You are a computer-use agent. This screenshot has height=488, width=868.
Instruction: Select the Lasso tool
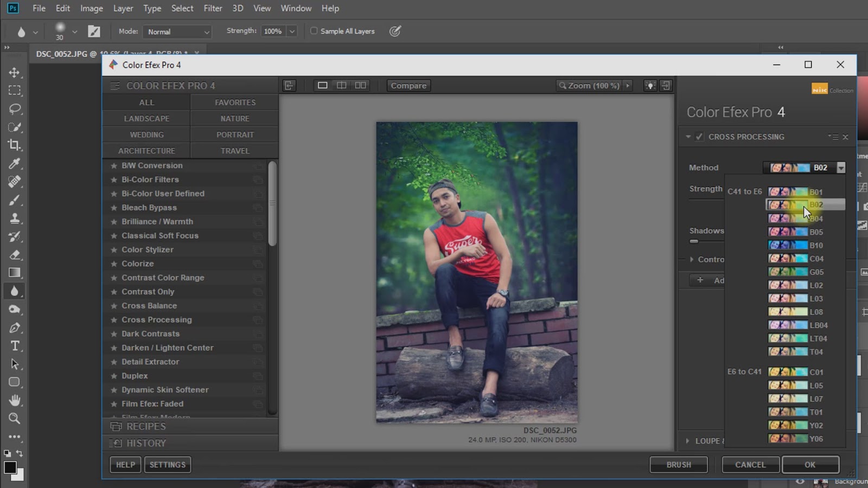click(x=15, y=108)
